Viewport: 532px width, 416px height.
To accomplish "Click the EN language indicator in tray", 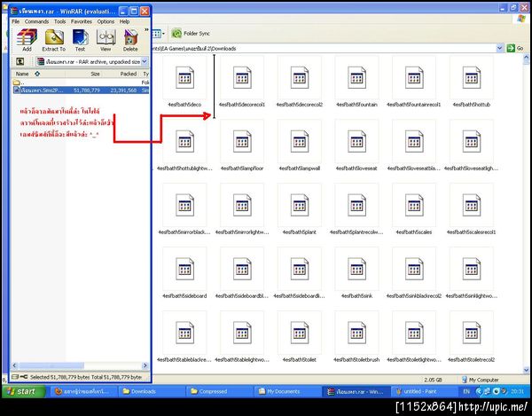I will pos(466,391).
